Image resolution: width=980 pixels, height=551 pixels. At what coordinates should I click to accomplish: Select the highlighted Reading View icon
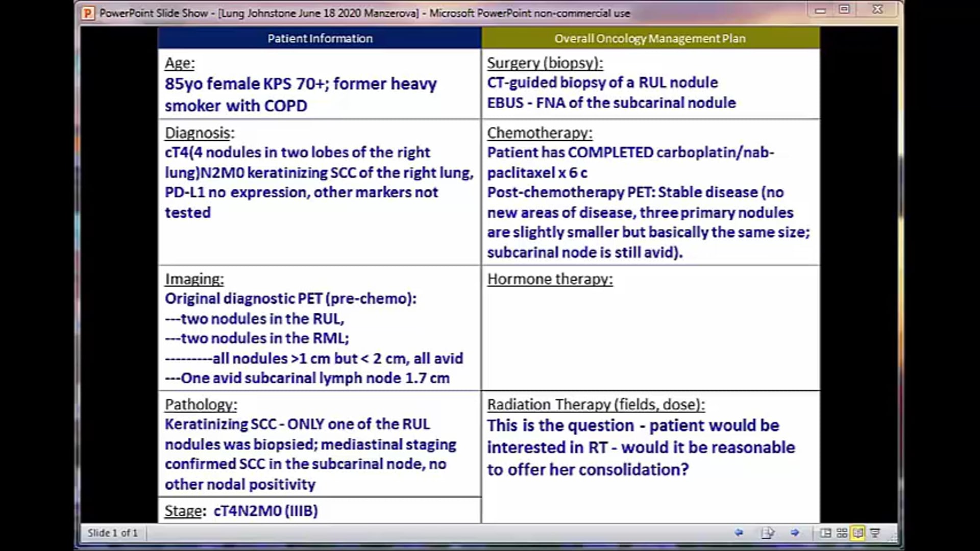coord(857,532)
